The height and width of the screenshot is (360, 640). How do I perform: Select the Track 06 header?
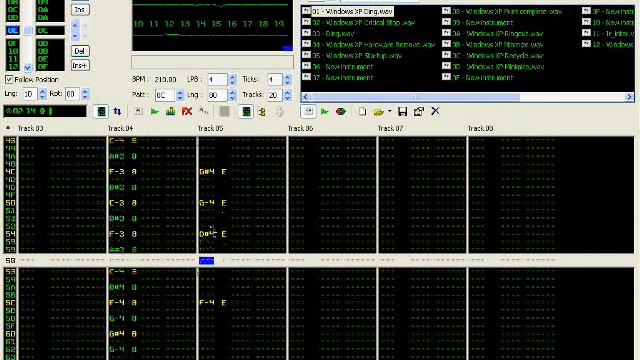tap(300, 128)
